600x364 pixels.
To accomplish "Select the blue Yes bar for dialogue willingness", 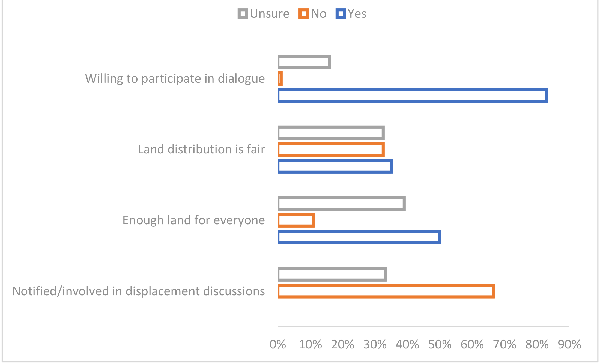I will [413, 96].
